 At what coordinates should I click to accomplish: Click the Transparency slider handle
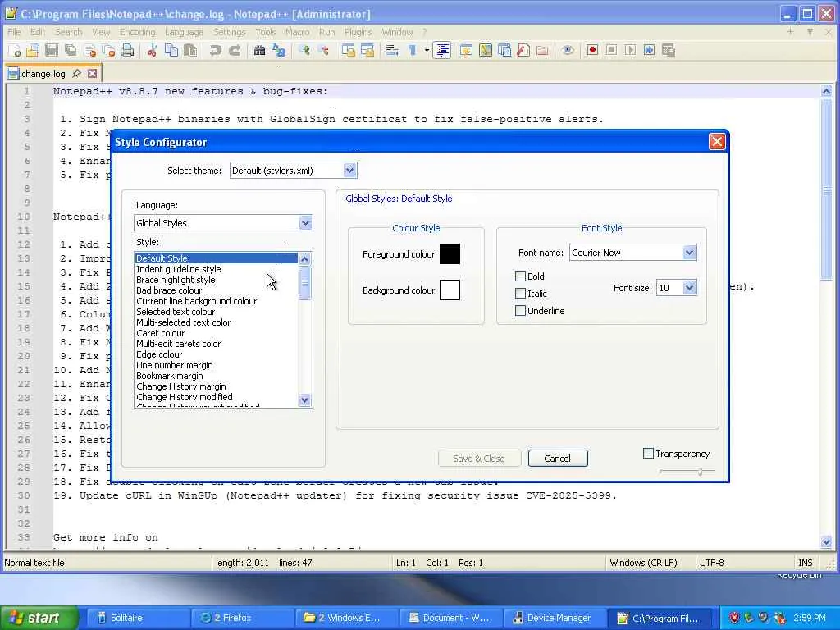click(700, 472)
